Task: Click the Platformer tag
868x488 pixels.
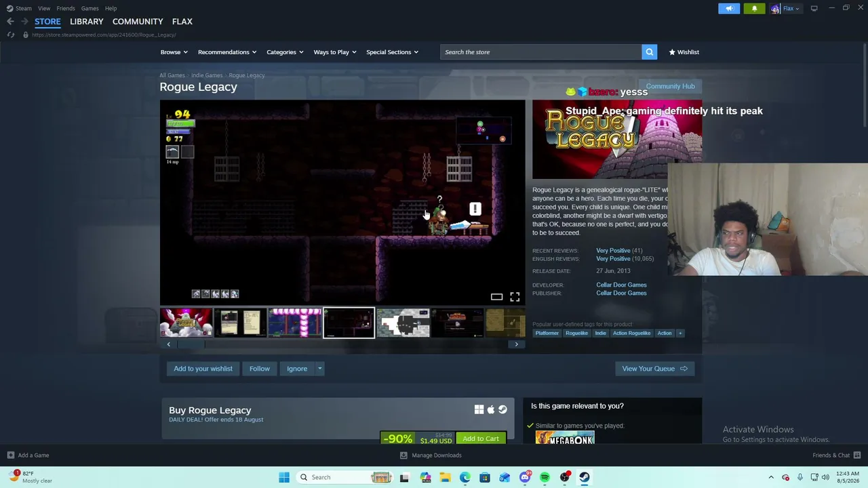Action: click(547, 333)
